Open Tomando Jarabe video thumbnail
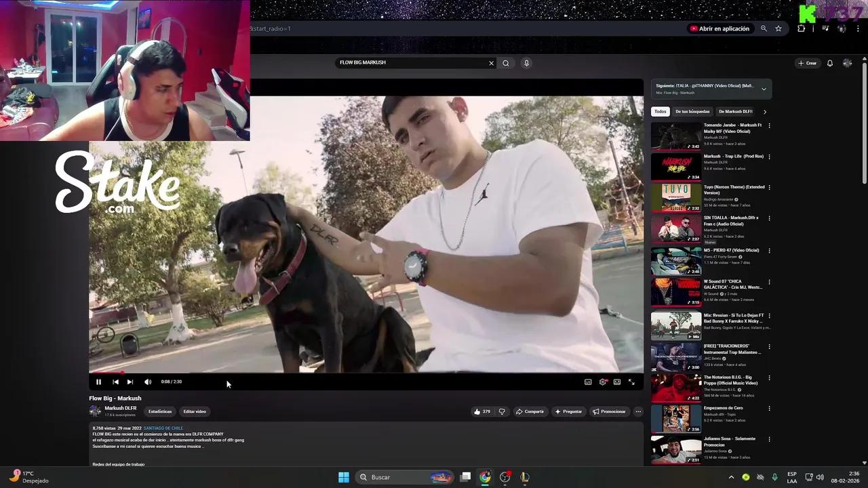The image size is (868, 488). 676,136
